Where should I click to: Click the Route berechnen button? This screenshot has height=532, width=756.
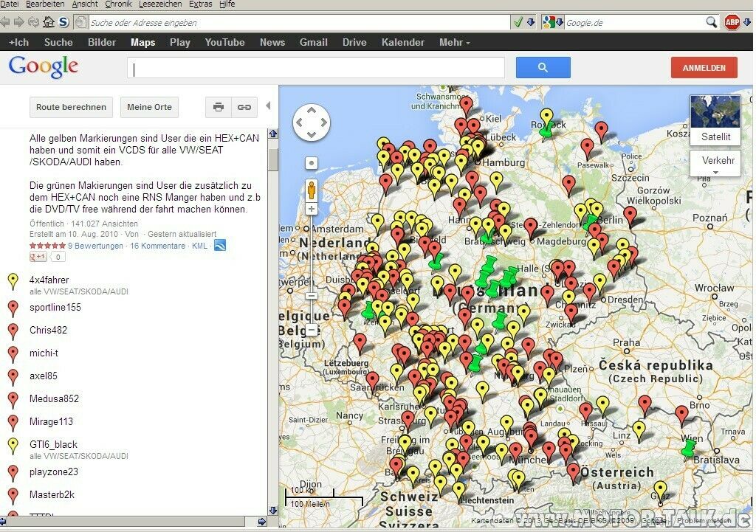(x=72, y=107)
